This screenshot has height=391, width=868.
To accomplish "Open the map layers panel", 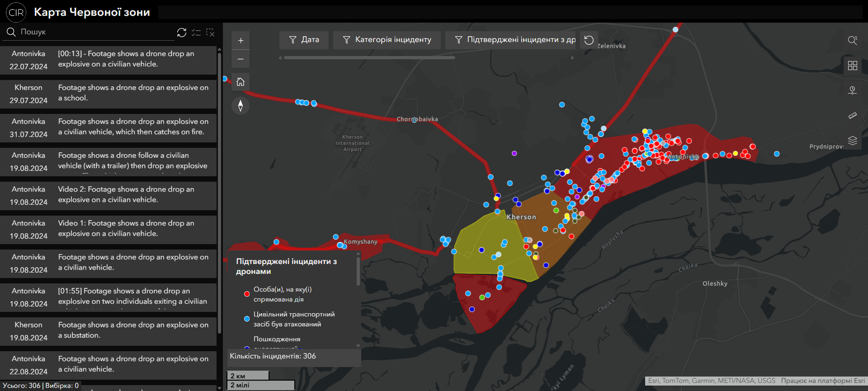I will tap(853, 141).
